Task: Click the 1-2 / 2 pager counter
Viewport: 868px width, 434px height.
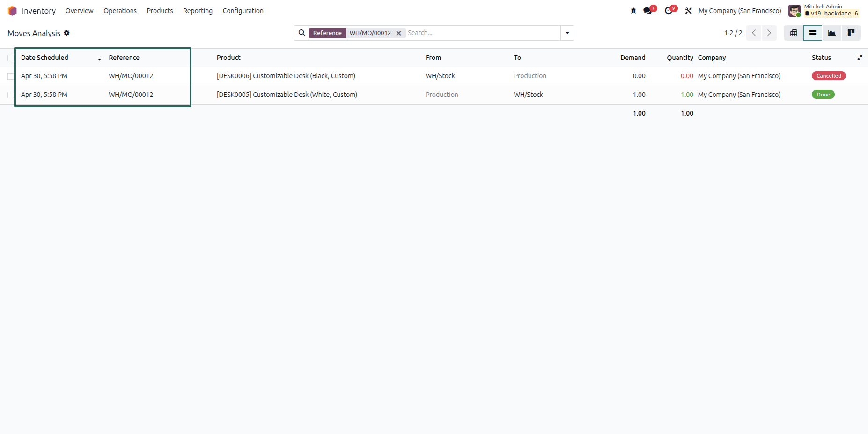Action: click(733, 33)
